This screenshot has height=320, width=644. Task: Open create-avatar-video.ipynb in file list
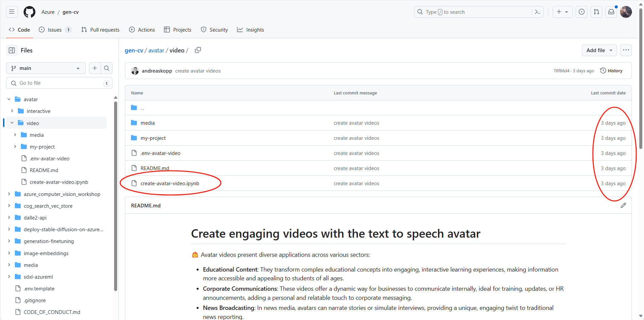tap(170, 184)
